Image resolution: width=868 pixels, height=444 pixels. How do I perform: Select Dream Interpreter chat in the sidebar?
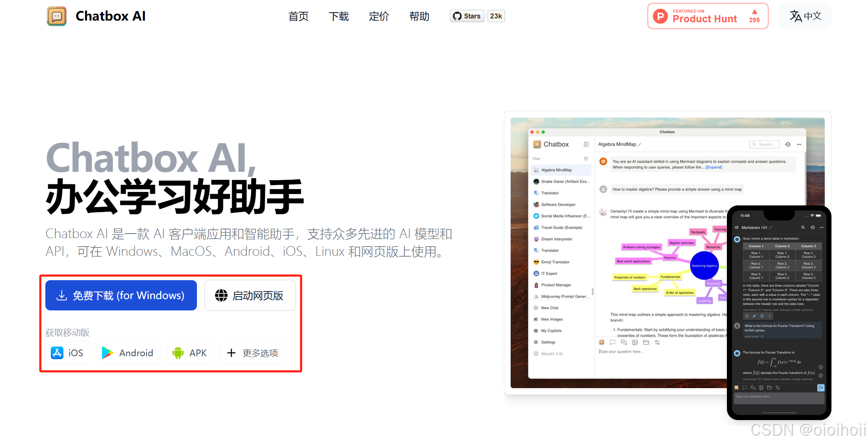561,239
